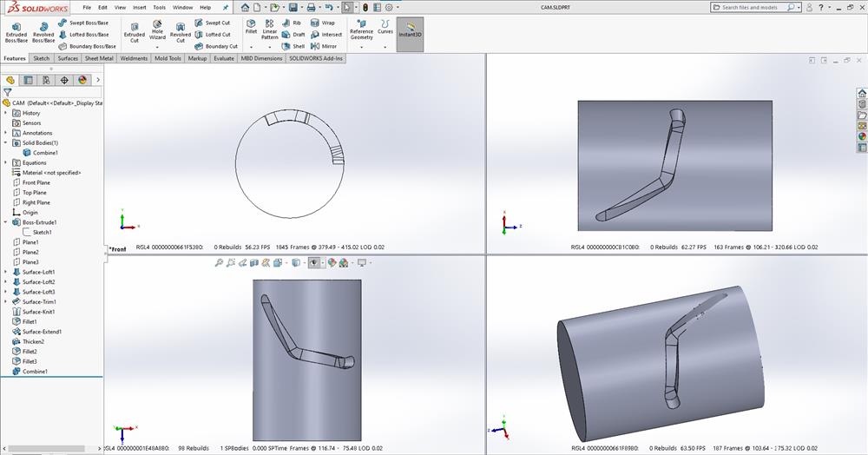Viewport: 868px width, 455px height.
Task: Click the Home icon in the top toolbar
Action: pos(246,7)
